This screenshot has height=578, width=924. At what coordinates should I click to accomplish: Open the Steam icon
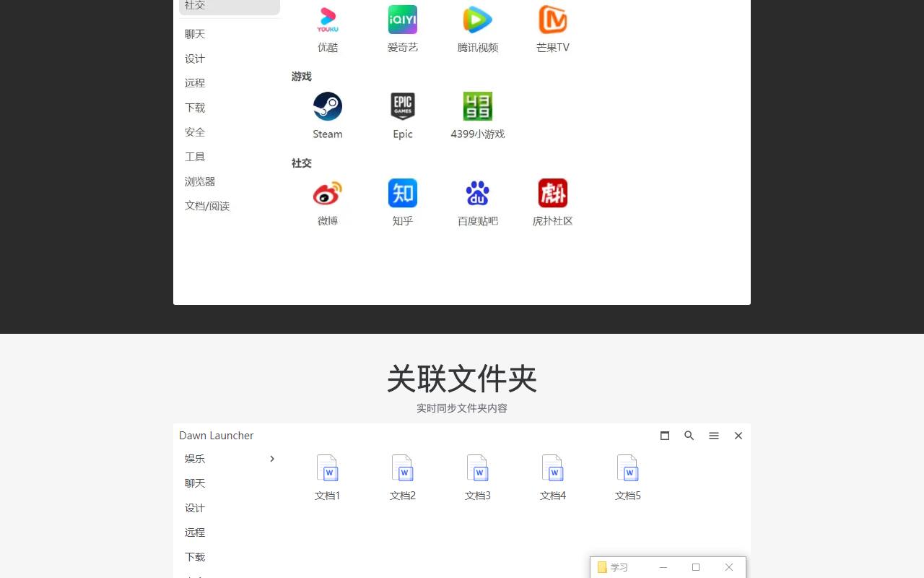(328, 107)
